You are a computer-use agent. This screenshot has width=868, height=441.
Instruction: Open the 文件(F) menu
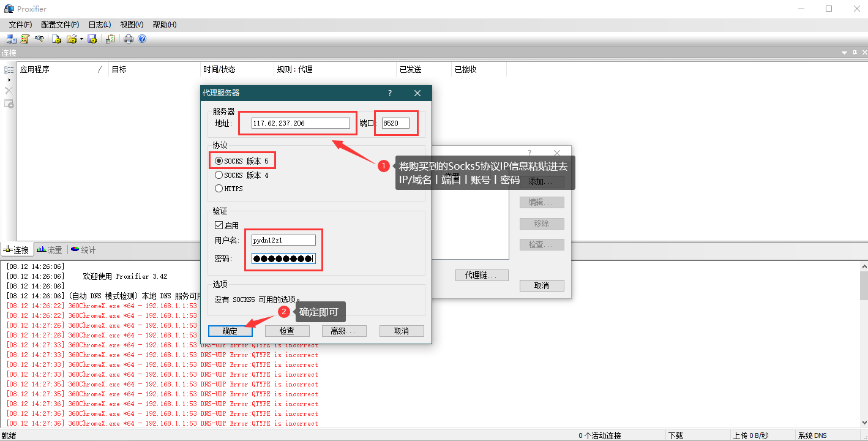pyautogui.click(x=20, y=24)
